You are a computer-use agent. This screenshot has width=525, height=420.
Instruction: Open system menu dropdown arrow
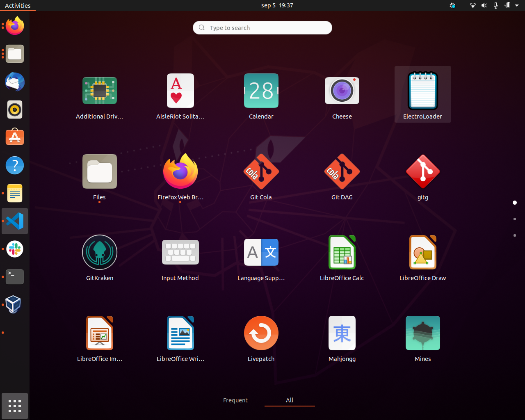click(517, 5)
